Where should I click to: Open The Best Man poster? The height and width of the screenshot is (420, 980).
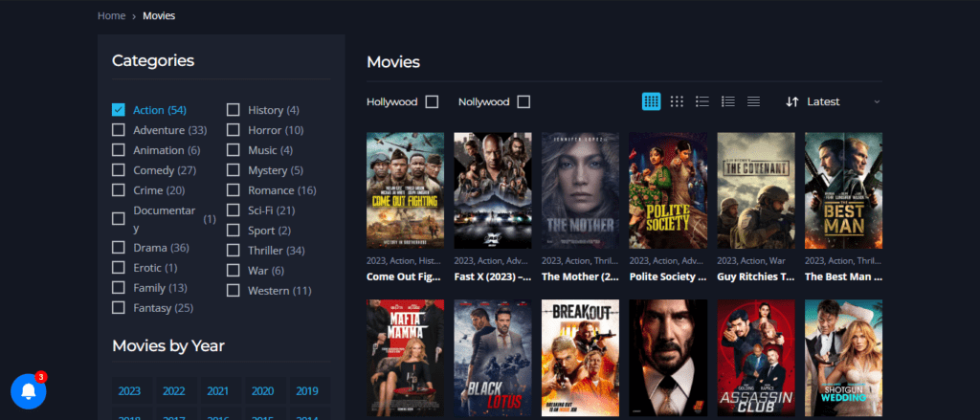click(x=844, y=190)
